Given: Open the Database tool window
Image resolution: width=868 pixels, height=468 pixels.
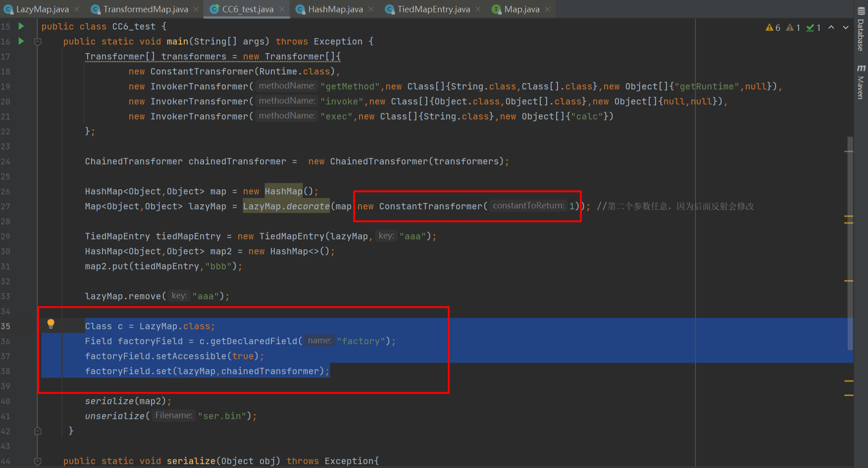Looking at the screenshot, I should 861,29.
